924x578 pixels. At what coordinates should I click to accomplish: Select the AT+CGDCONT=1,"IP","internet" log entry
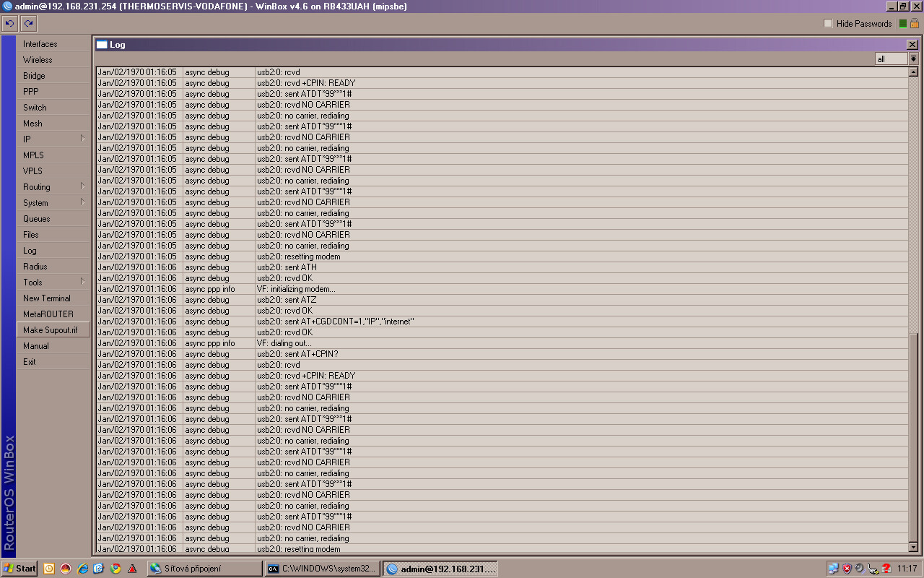(502, 322)
